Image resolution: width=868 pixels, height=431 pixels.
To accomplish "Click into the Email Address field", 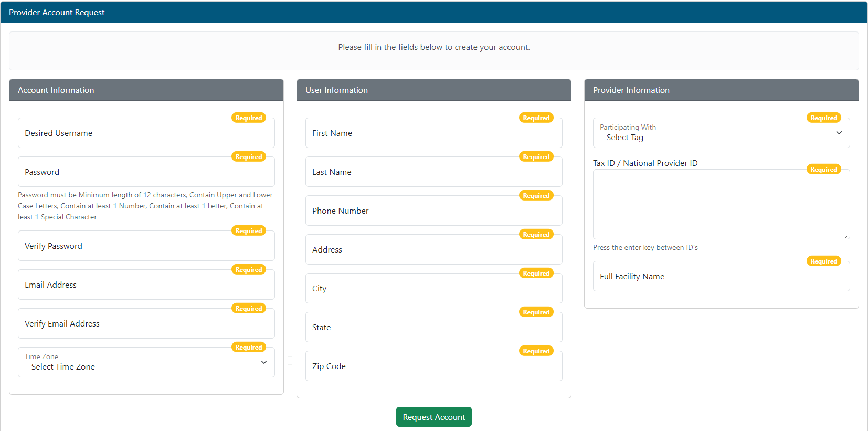I will (x=146, y=285).
